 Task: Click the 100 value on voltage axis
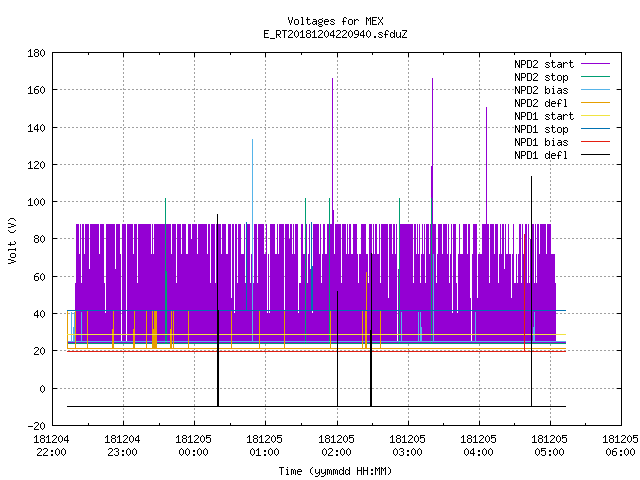point(36,202)
